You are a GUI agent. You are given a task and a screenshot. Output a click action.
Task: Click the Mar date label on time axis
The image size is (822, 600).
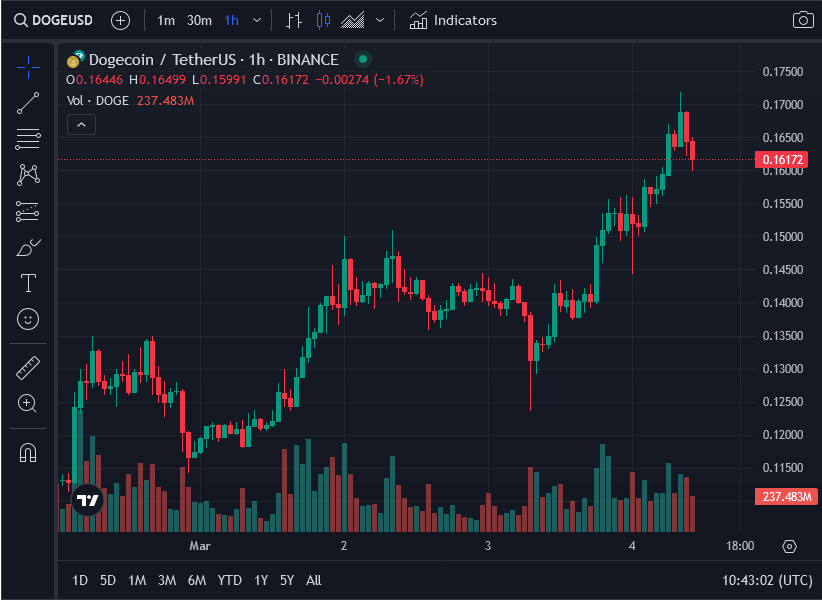click(200, 546)
